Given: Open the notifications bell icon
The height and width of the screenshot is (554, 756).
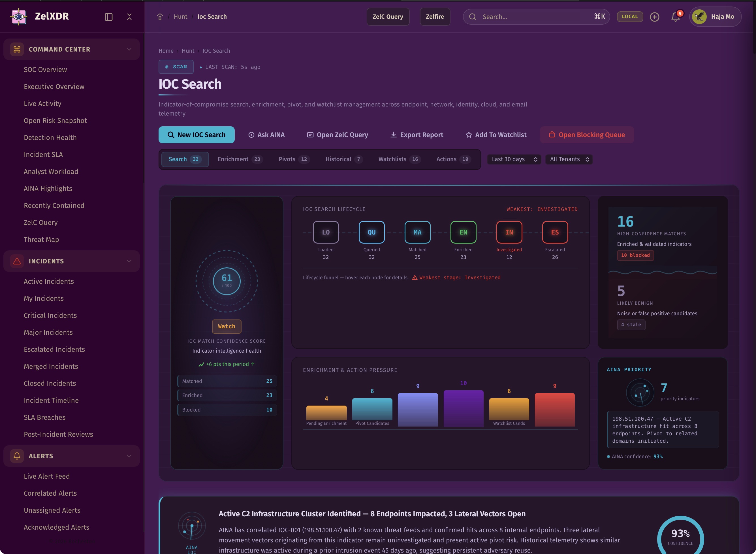Looking at the screenshot, I should tap(675, 17).
